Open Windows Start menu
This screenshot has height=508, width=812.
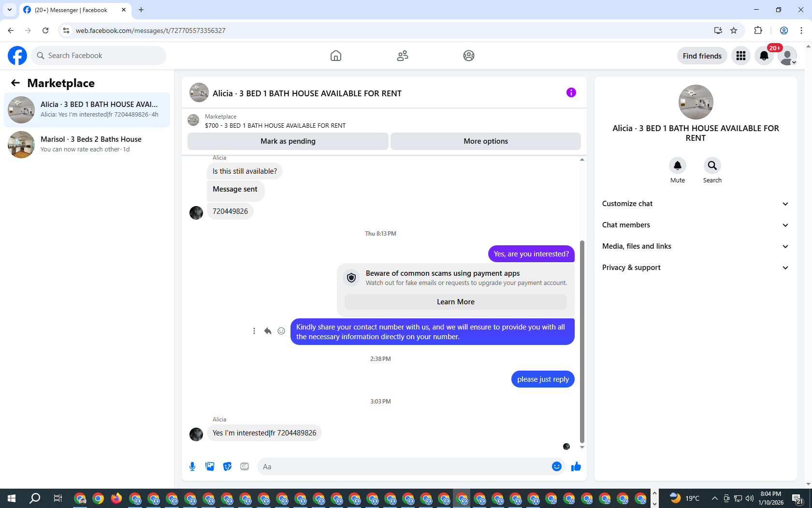point(12,498)
